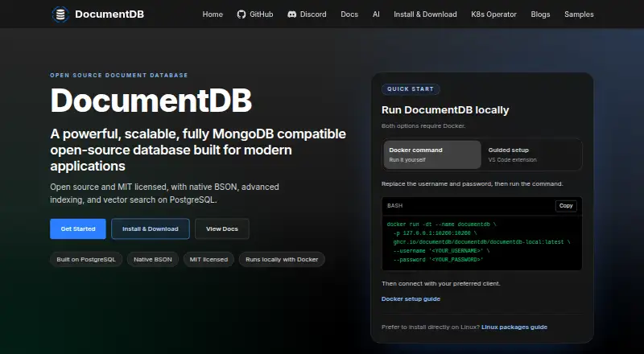Open the Docs nav item
This screenshot has width=644, height=354.
coord(349,14)
